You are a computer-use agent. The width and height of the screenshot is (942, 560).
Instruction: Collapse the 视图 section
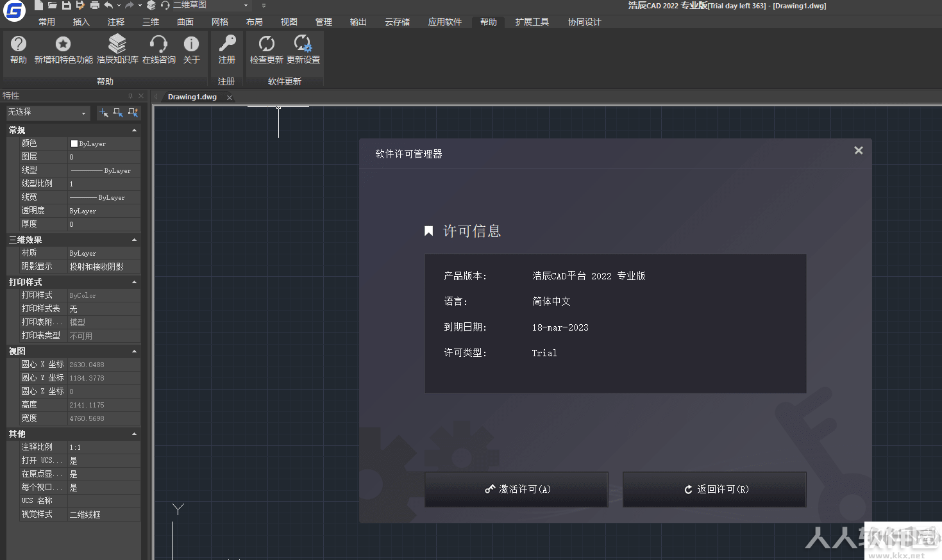[134, 351]
